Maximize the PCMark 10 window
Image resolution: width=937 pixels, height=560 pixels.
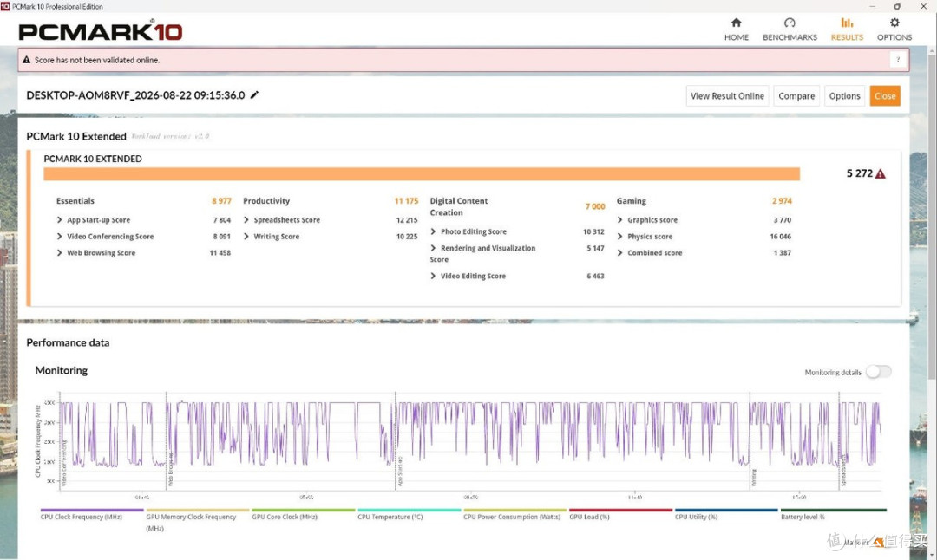point(898,7)
